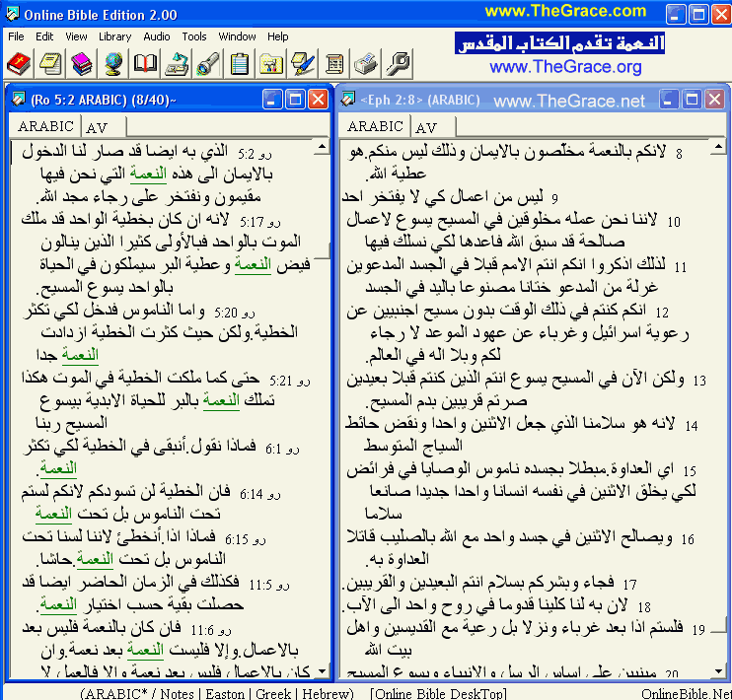Open the Tools menu
Viewport: 732px width, 700px height.
[194, 36]
